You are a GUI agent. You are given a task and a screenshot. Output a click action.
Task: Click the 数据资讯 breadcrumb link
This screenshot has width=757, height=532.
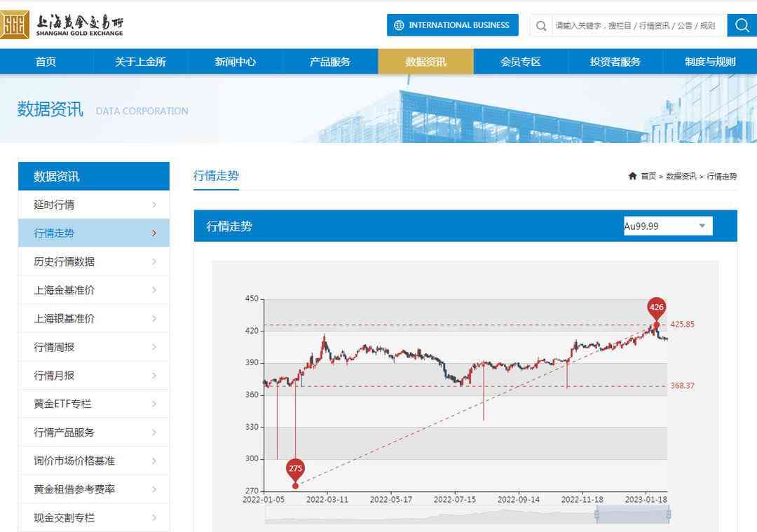click(681, 177)
